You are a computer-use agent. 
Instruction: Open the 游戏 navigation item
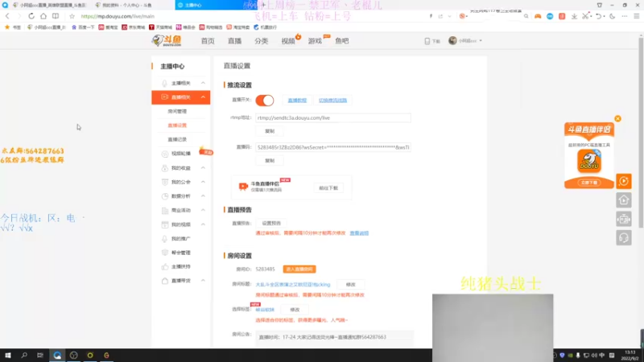(315, 41)
